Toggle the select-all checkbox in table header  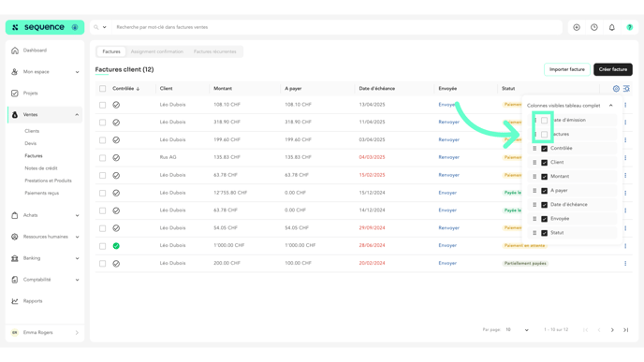pos(102,89)
